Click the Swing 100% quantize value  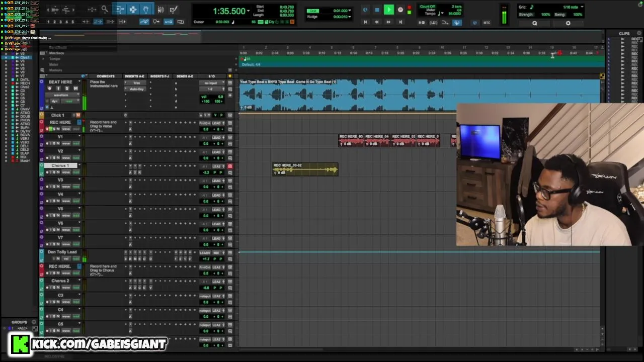578,15
